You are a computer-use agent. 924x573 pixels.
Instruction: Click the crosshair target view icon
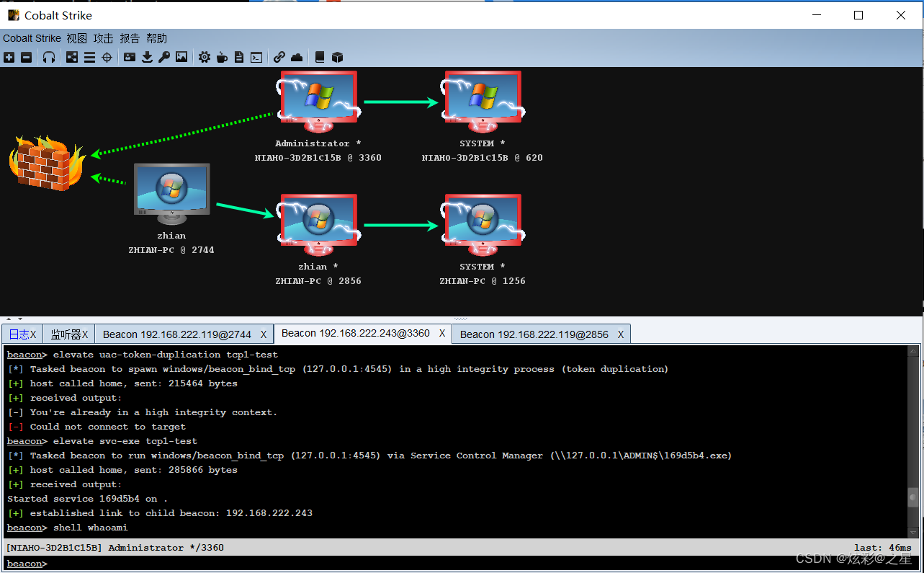point(107,57)
